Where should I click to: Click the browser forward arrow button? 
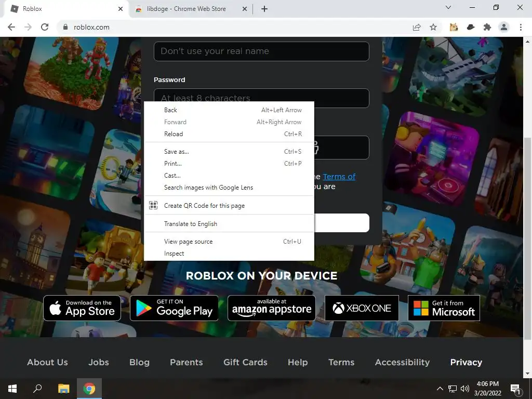28,27
